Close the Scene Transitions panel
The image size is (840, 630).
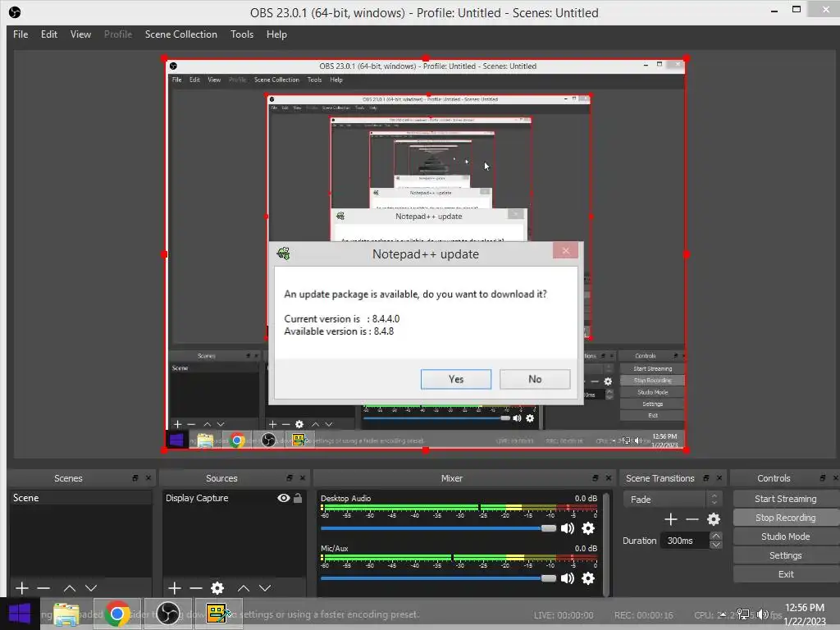pyautogui.click(x=719, y=478)
